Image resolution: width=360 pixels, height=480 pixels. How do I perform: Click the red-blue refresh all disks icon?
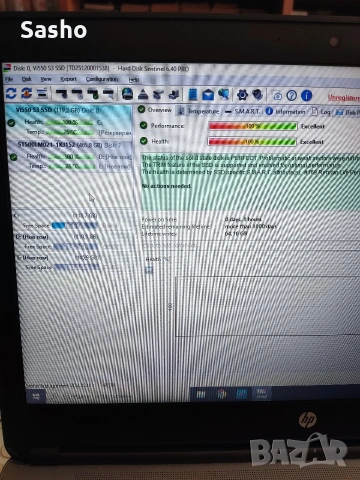coord(27,94)
